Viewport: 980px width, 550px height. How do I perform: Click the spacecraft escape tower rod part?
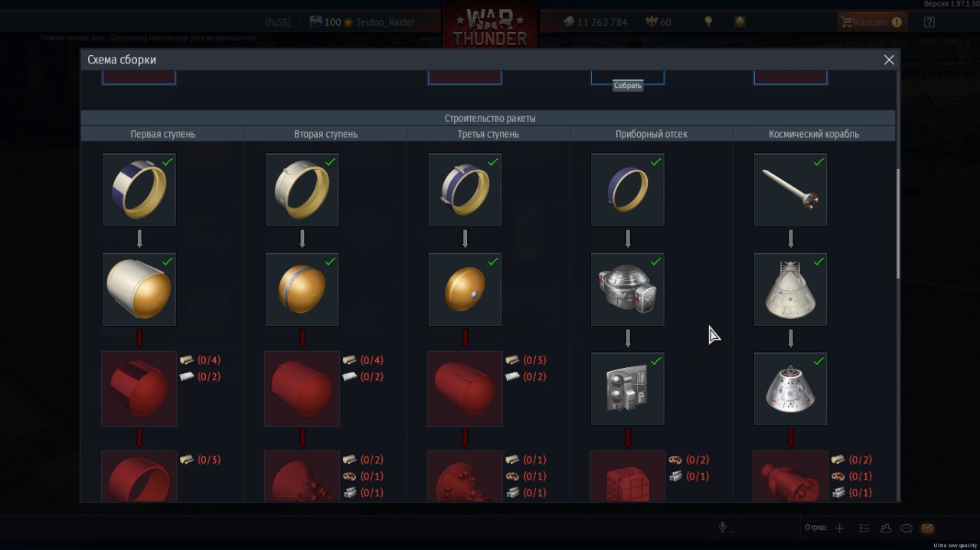click(x=791, y=190)
